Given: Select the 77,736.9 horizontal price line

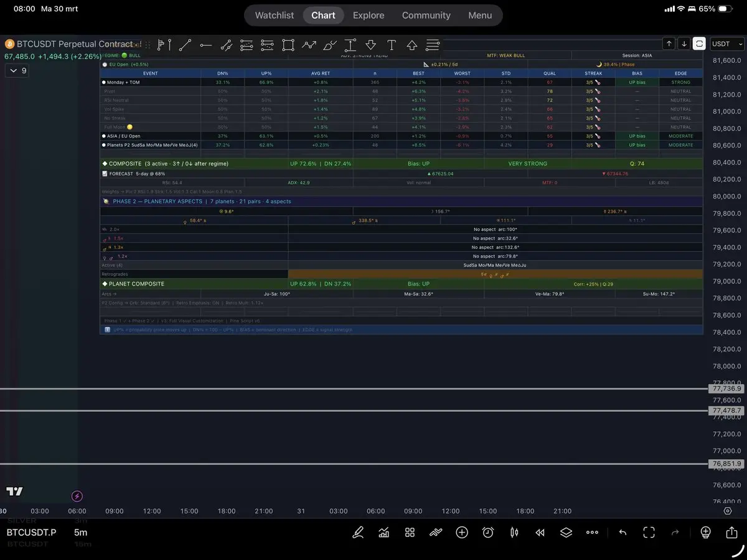Looking at the screenshot, I should 374,389.
